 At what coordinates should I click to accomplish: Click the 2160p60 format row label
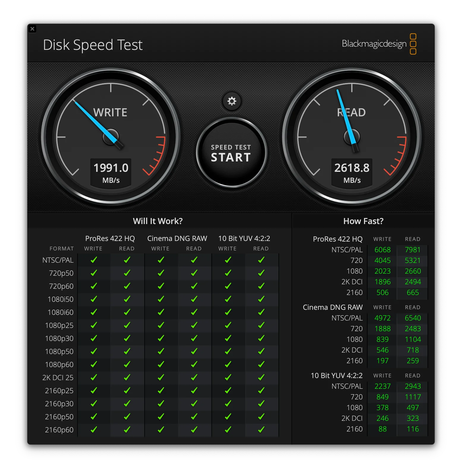[x=59, y=430]
